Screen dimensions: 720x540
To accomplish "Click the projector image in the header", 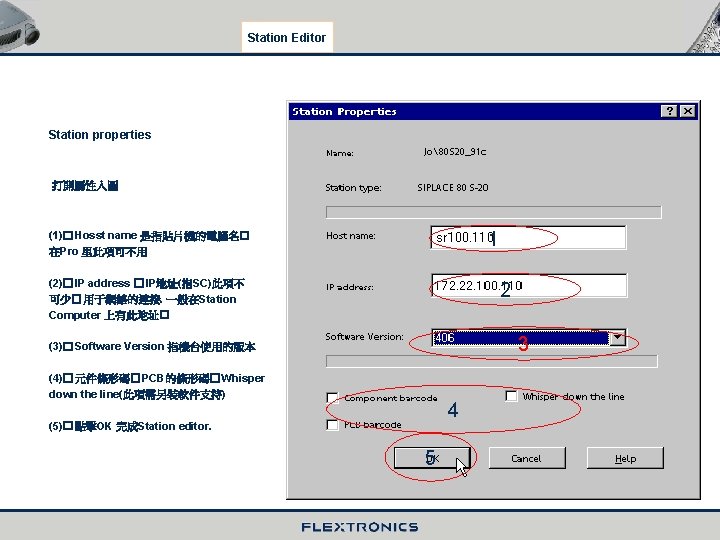I will pyautogui.click(x=20, y=26).
